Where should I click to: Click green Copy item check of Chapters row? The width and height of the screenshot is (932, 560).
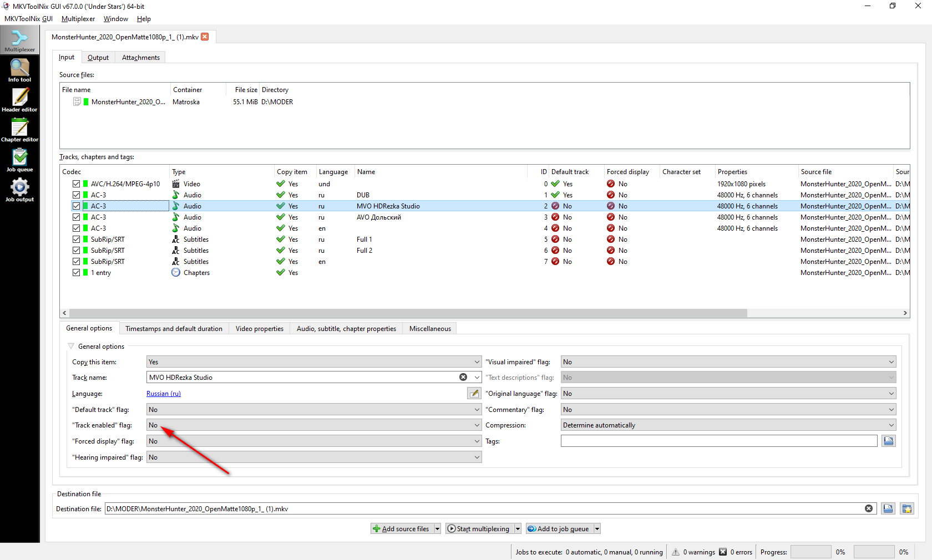(281, 272)
